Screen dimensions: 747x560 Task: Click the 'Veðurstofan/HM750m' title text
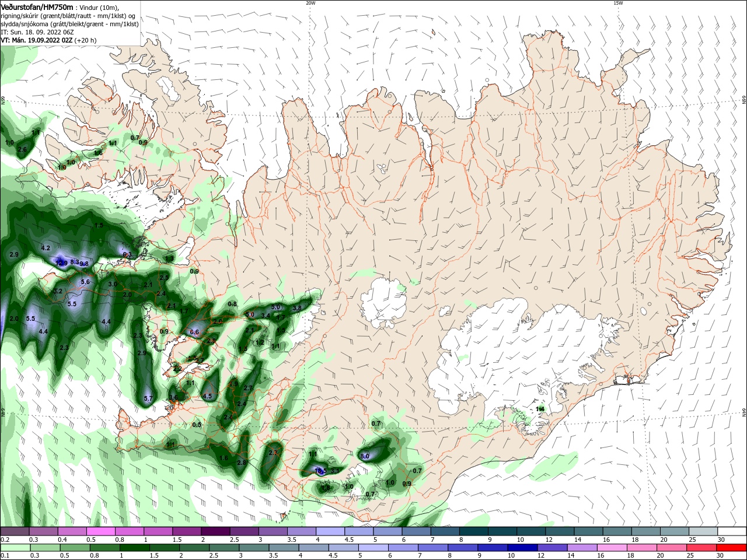(37, 6)
